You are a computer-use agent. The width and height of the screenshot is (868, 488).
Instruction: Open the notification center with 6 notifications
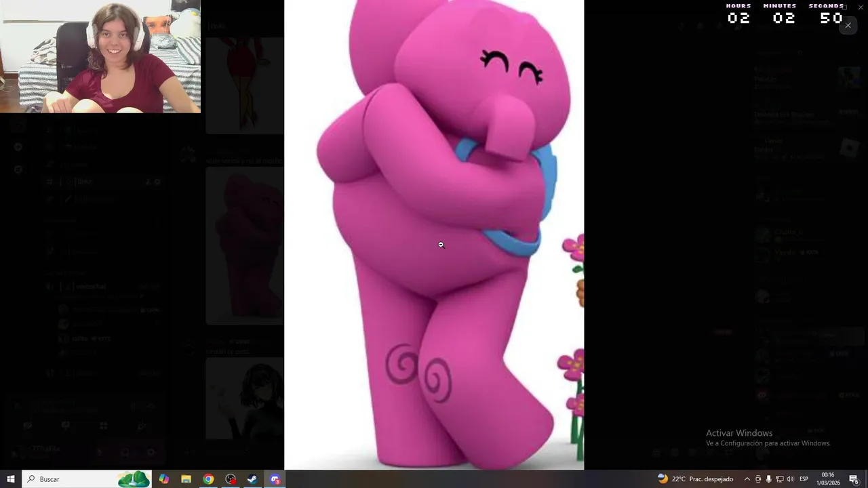click(x=854, y=479)
